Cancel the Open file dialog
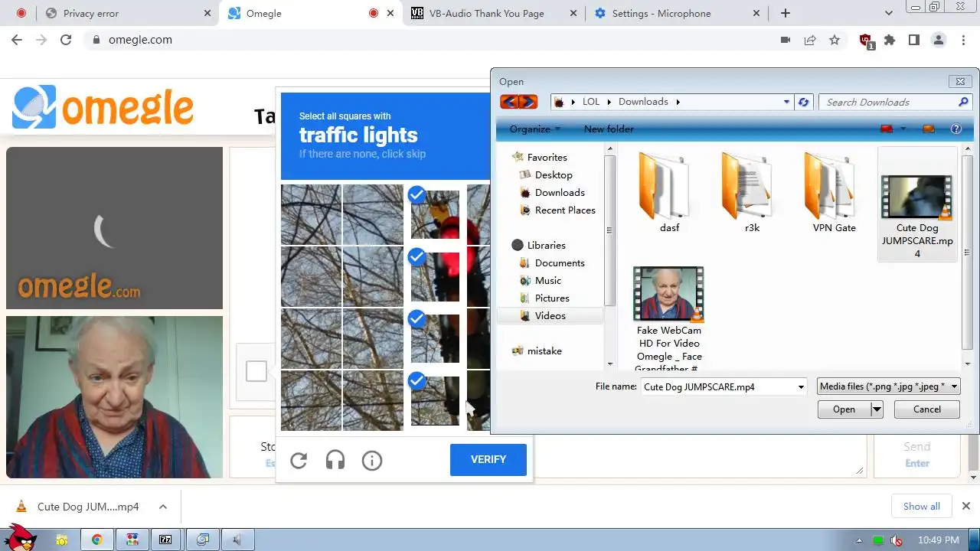Image resolution: width=980 pixels, height=551 pixels. point(927,409)
